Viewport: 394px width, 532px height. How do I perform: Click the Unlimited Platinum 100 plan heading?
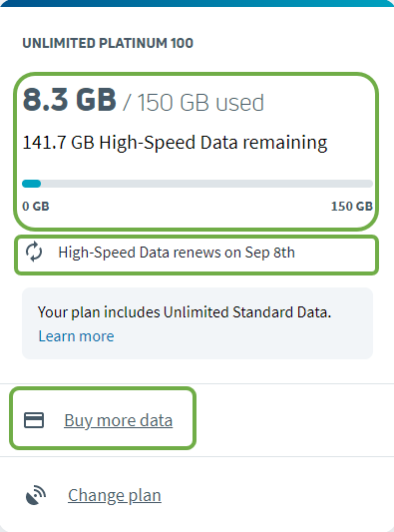pyautogui.click(x=108, y=43)
